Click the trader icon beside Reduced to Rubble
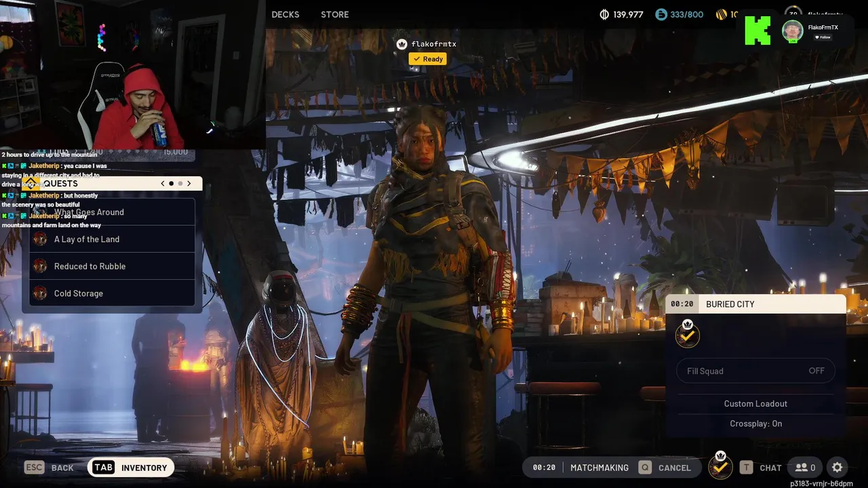Viewport: 868px width, 488px height. pos(40,266)
